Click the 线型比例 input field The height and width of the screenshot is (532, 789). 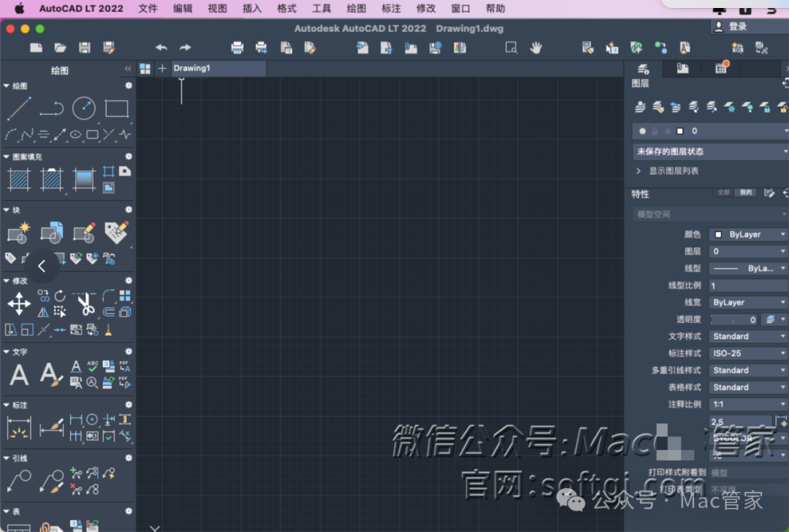pyautogui.click(x=748, y=286)
